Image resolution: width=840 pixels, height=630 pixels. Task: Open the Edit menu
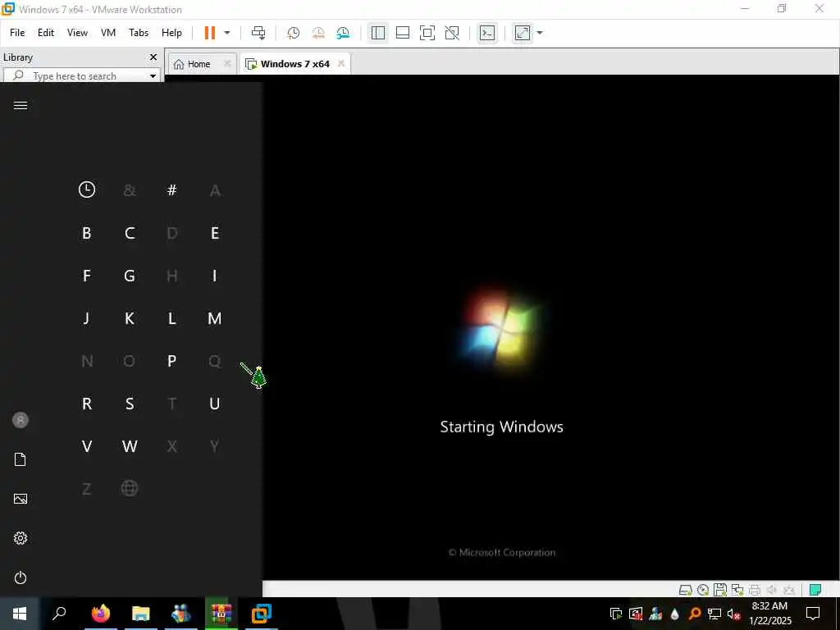[x=46, y=33]
